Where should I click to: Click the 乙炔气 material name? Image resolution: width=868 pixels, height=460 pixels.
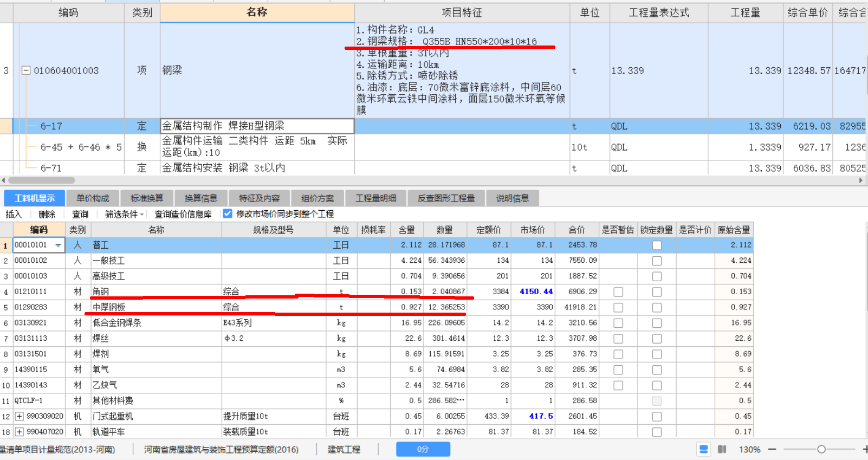click(104, 385)
